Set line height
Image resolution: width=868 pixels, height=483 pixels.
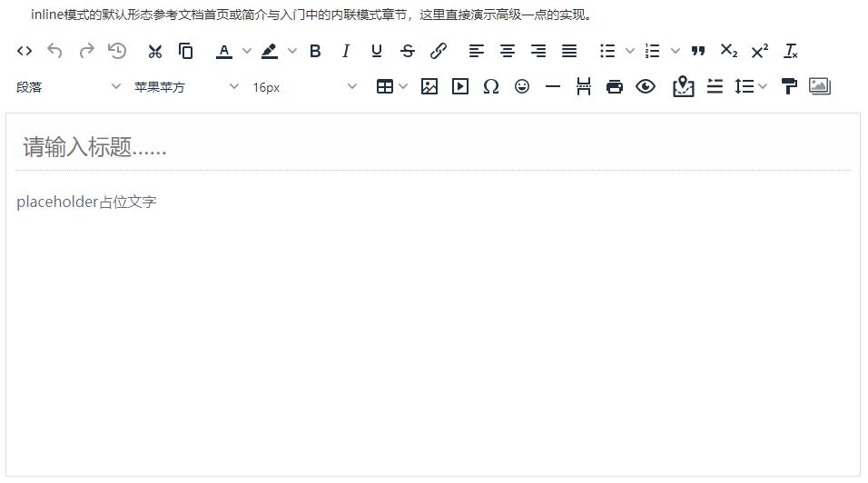pos(744,87)
